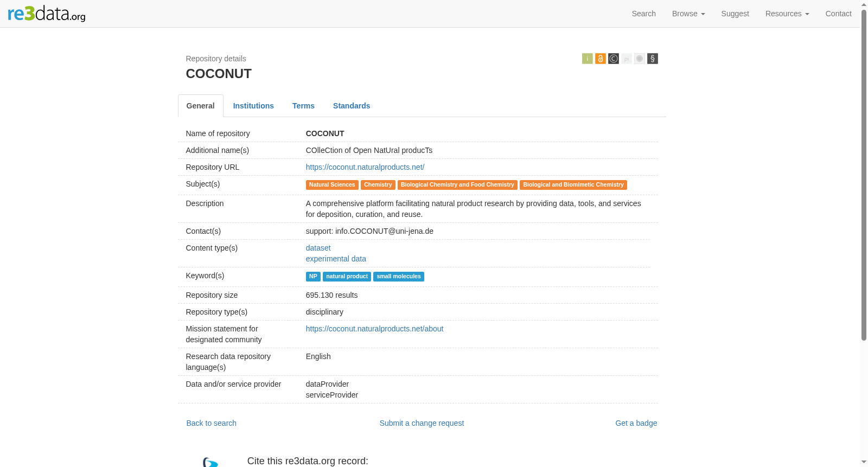The height and width of the screenshot is (467, 868).
Task: Go to the Contact page
Action: [x=839, y=14]
